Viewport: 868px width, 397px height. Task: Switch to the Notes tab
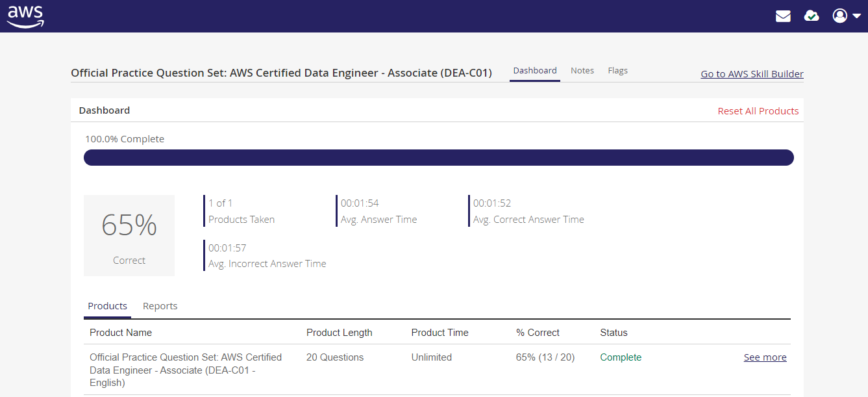(x=582, y=71)
